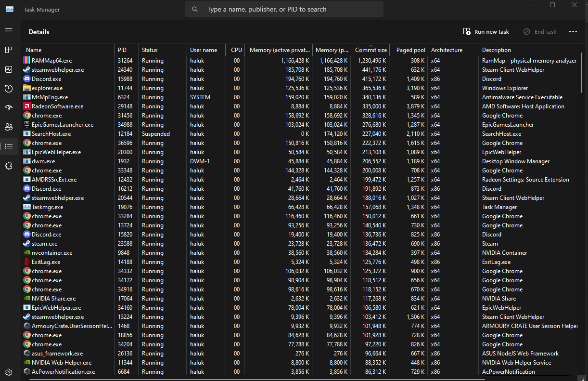Click Task Manager title bar app icon
Screen dimensions: 588x381
[9, 9]
